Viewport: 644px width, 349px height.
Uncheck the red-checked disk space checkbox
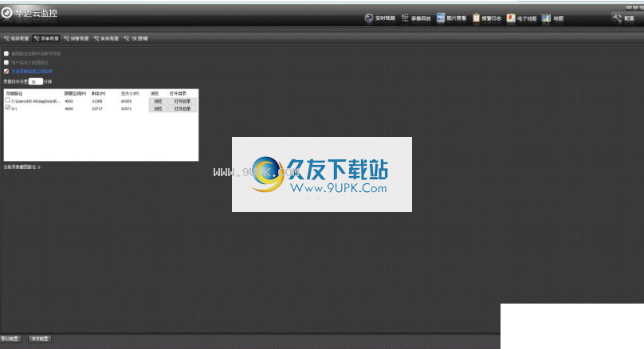coord(6,72)
